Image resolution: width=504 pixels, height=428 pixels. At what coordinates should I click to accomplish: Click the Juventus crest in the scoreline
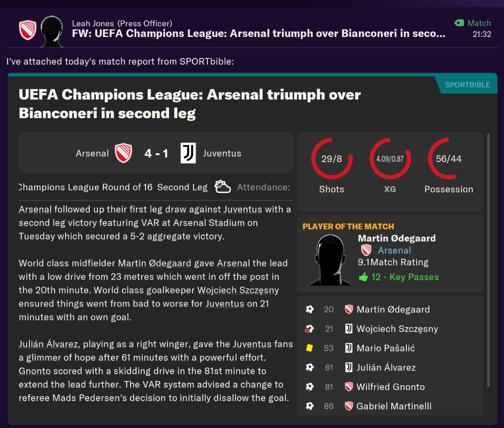[188, 153]
